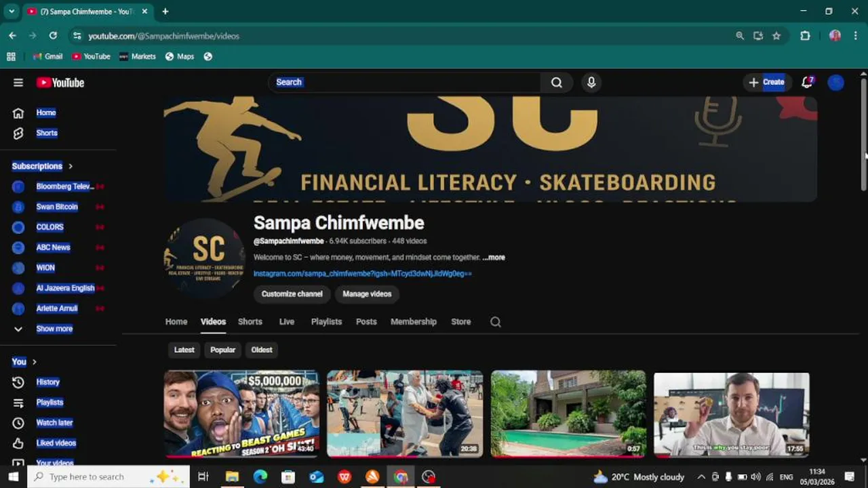Viewport: 868px width, 488px height.
Task: Select the Videos tab
Action: [213, 322]
